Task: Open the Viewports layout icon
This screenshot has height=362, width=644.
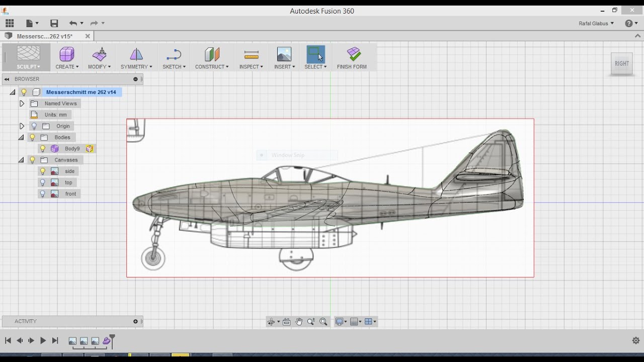Action: [x=368, y=322]
